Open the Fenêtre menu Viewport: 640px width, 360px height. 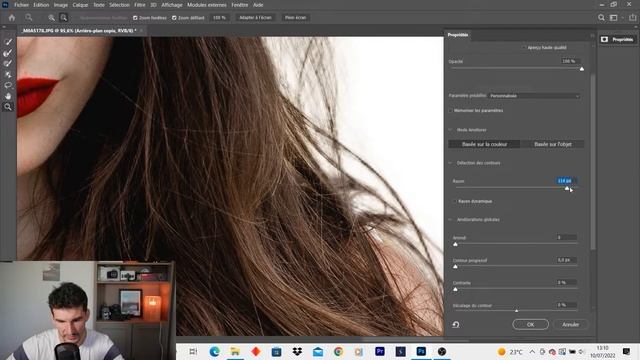coord(240,5)
